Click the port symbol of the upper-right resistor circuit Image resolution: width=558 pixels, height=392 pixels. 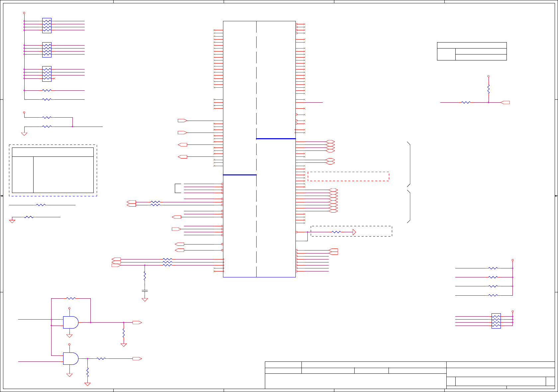tap(505, 102)
